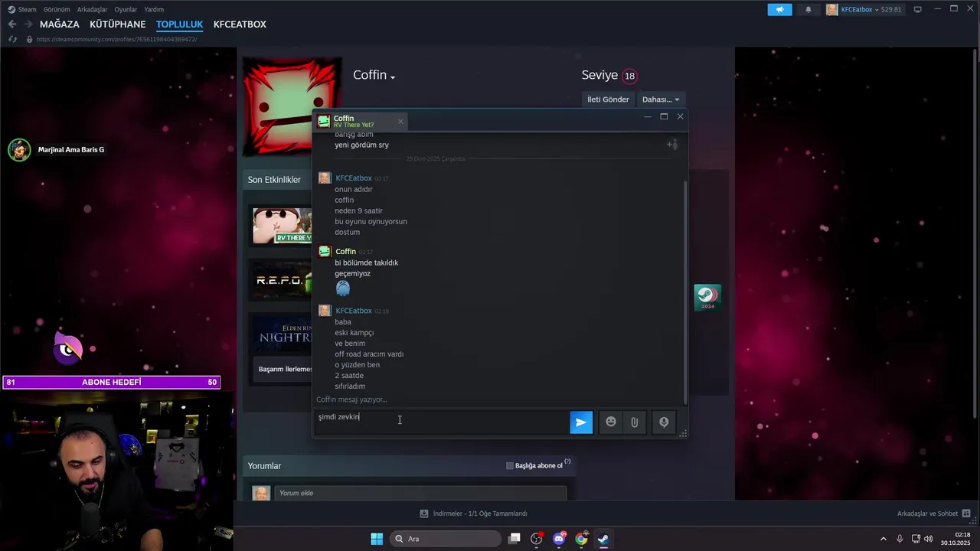Image resolution: width=980 pixels, height=551 pixels.
Task: Send the typed chat message
Action: pyautogui.click(x=581, y=422)
